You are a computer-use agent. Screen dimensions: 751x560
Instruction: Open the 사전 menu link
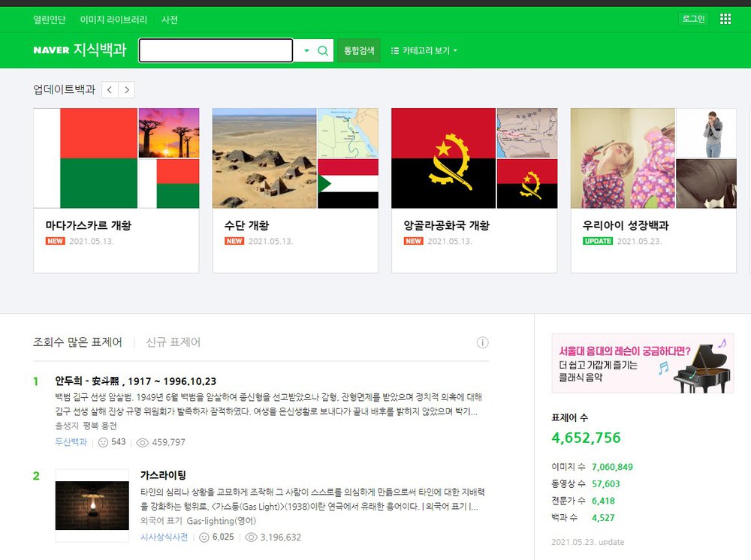(170, 20)
